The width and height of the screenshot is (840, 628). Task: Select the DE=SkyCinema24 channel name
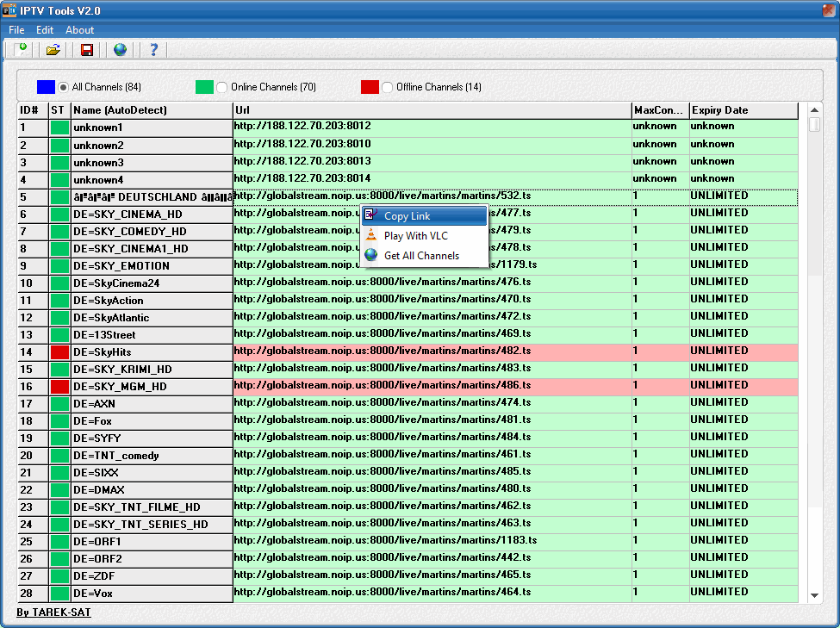tap(116, 283)
